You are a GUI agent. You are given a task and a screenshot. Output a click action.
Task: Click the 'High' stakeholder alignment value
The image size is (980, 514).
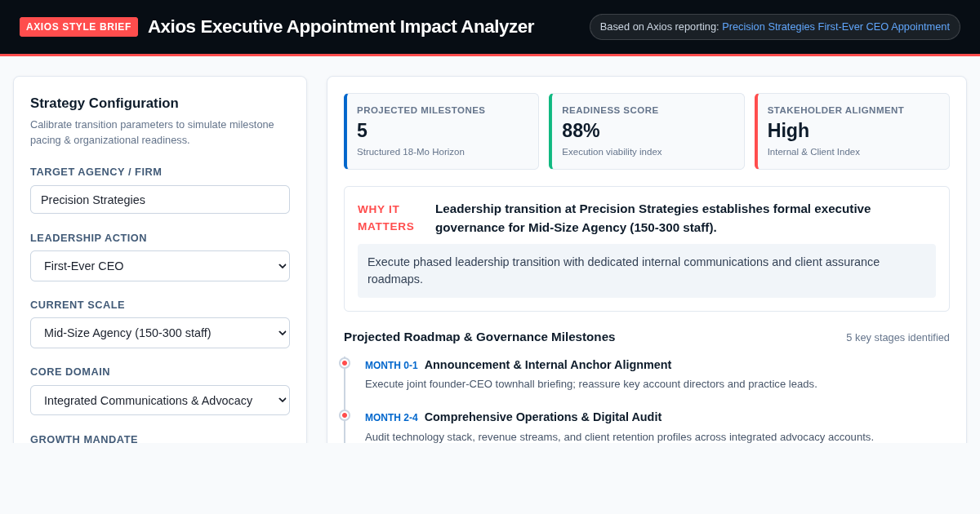click(788, 131)
